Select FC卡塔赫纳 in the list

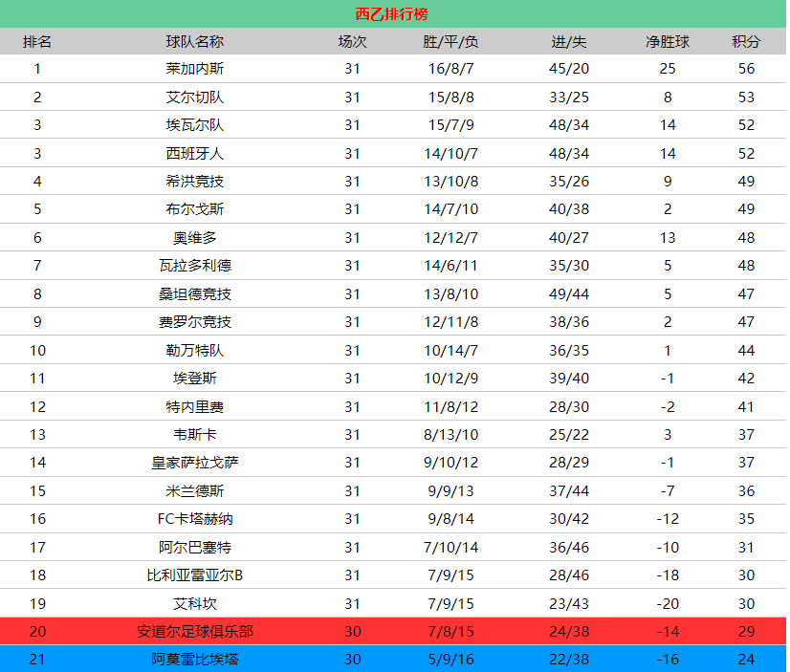[x=194, y=519]
